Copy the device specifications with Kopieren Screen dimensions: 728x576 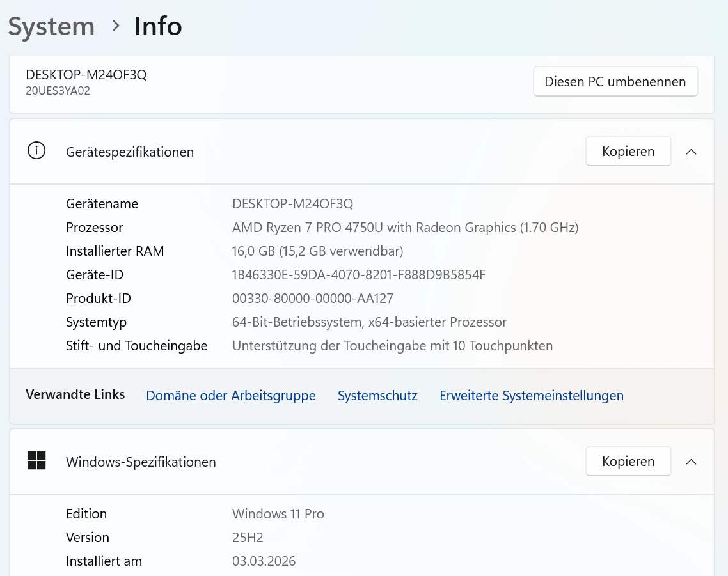[628, 152]
